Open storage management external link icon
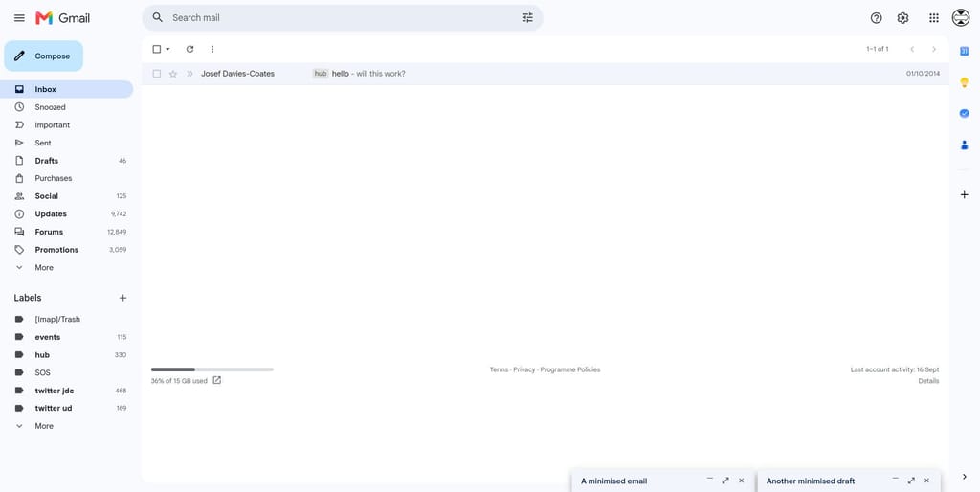The width and height of the screenshot is (980, 492). click(x=217, y=380)
